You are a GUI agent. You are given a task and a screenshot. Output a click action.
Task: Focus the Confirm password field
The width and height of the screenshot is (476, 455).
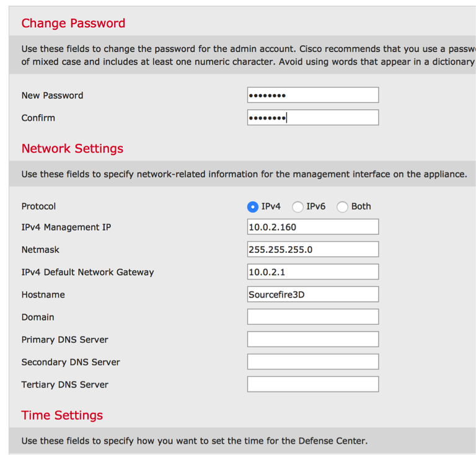312,118
